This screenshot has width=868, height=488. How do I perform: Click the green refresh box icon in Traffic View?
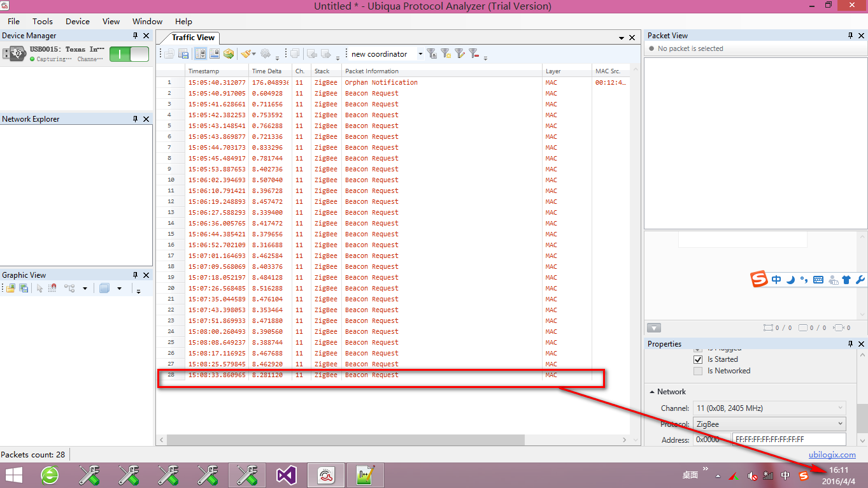click(x=229, y=54)
